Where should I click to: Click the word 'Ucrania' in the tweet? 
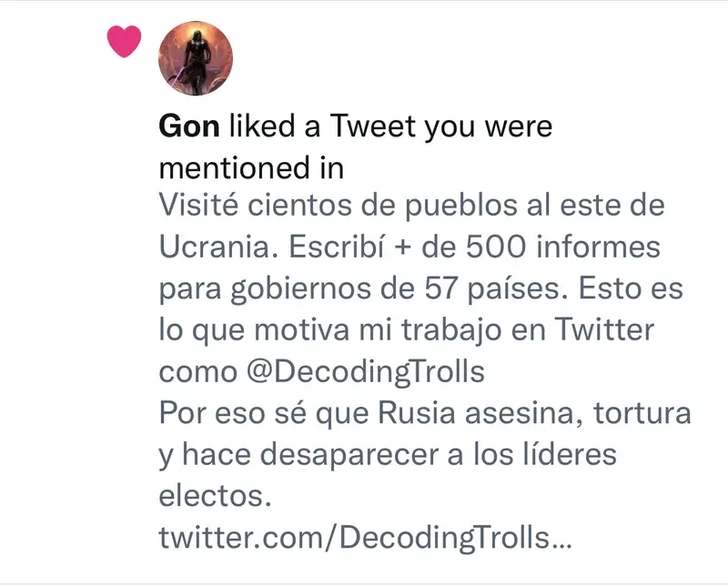tap(218, 247)
